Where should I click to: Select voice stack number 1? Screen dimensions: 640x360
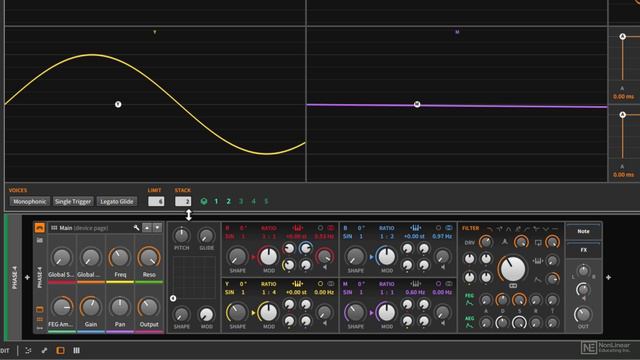tap(216, 201)
